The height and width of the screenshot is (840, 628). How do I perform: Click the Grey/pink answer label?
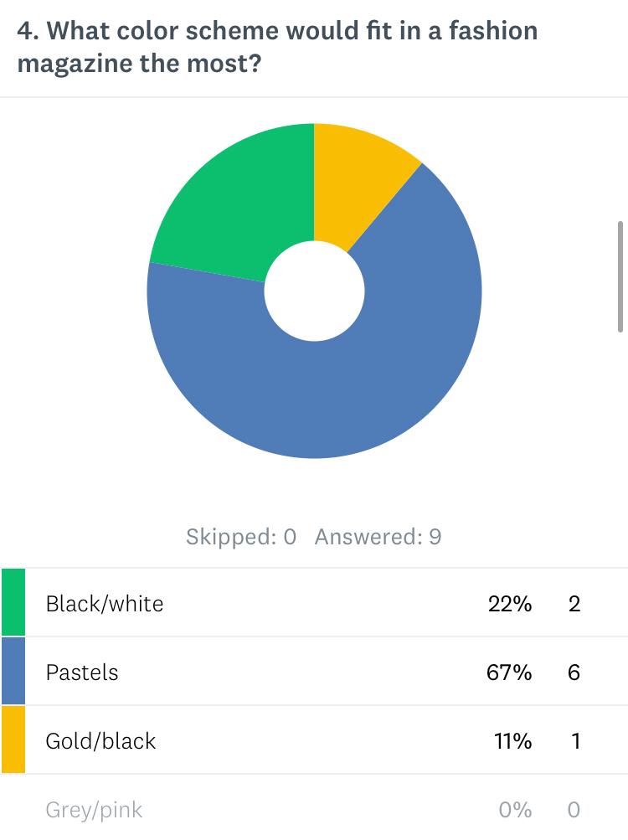click(x=94, y=810)
